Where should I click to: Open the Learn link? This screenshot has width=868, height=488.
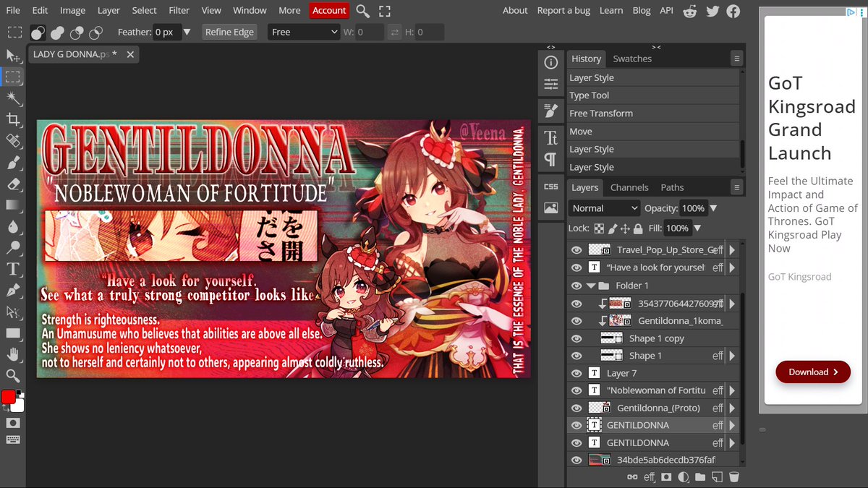click(x=611, y=10)
